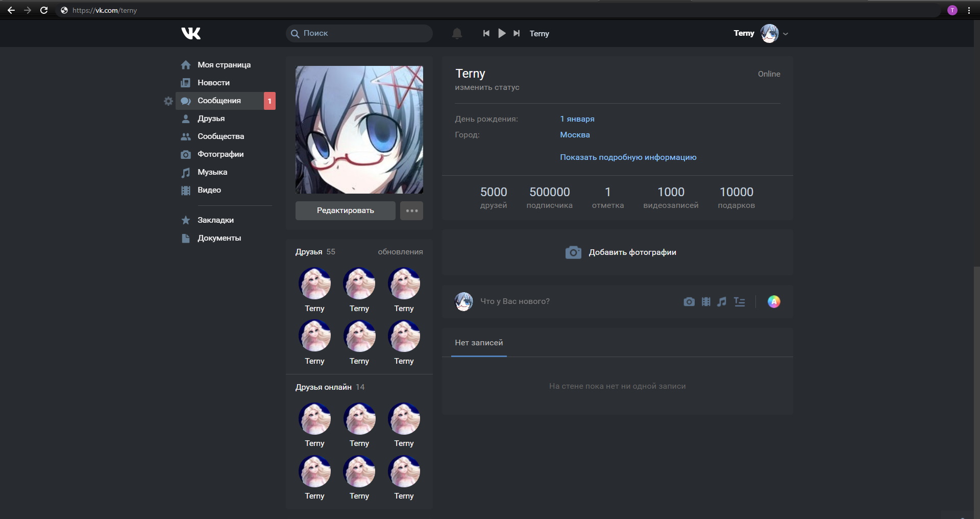Click the home icon beside Моя страница
This screenshot has height=519, width=980.
click(186, 65)
